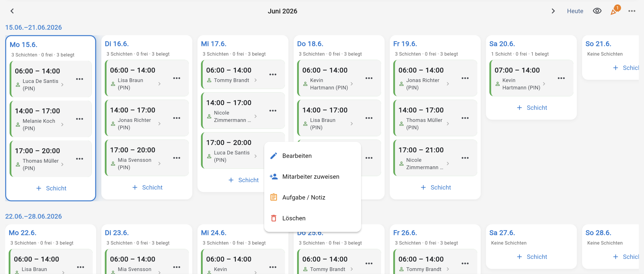Click the trash icon next to Löschen

pyautogui.click(x=273, y=218)
